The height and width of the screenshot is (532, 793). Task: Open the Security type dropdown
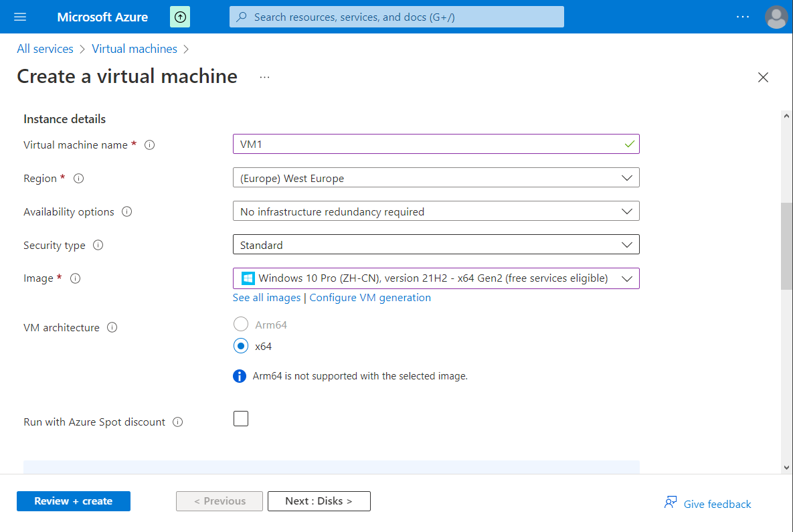coord(436,245)
